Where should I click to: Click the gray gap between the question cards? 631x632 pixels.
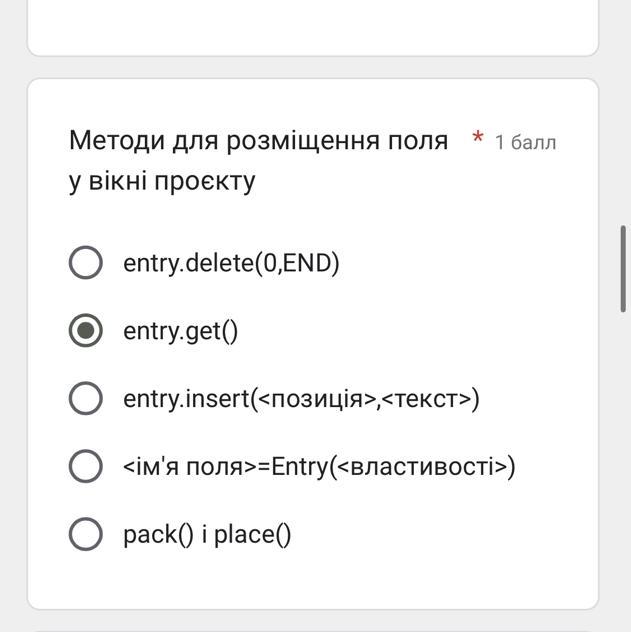[x=312, y=67]
